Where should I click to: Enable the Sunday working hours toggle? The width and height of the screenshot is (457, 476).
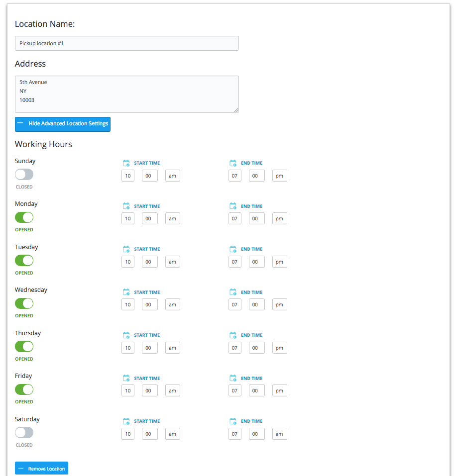24,175
